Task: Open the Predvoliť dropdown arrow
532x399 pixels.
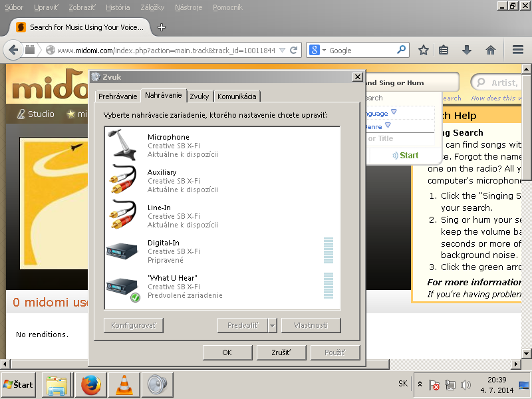Action: [x=272, y=325]
